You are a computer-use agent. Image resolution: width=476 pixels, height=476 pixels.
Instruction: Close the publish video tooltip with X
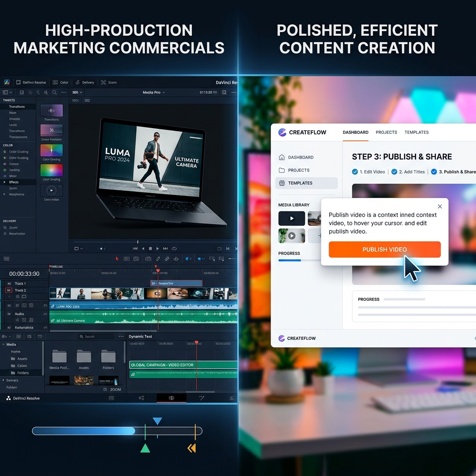[440, 206]
